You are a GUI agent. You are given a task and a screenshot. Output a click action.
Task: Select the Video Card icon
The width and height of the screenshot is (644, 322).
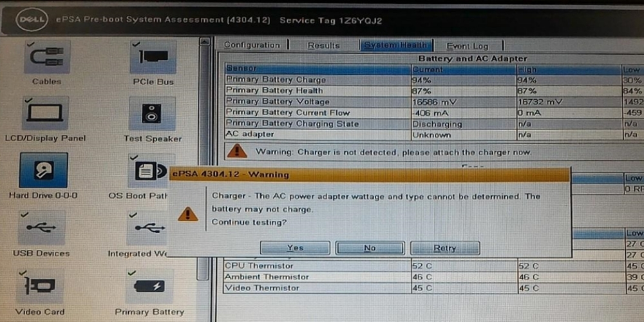click(x=40, y=287)
